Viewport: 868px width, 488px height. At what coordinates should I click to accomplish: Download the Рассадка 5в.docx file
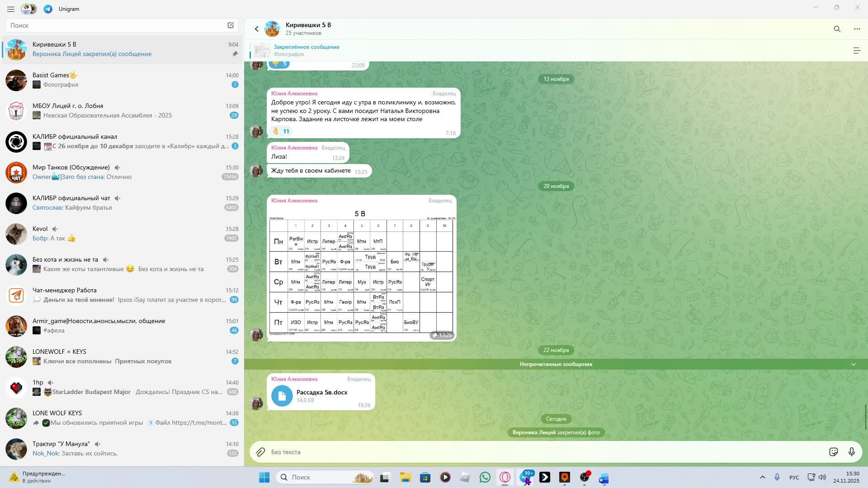point(282,396)
